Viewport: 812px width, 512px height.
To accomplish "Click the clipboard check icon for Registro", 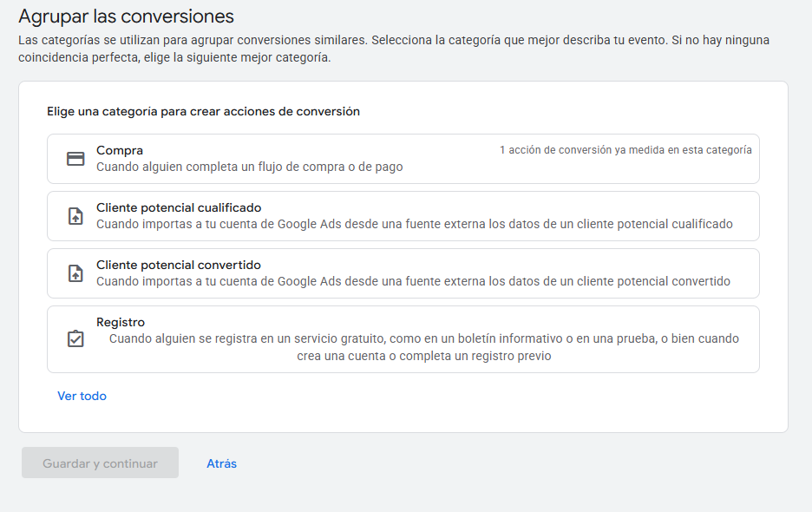I will coord(75,338).
